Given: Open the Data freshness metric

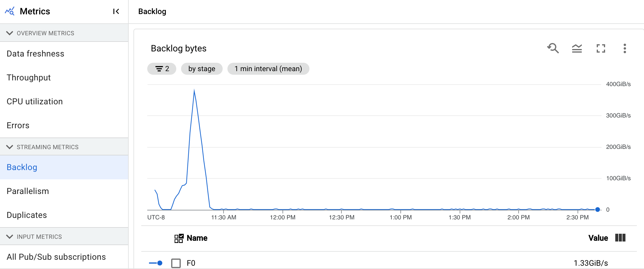Looking at the screenshot, I should click(x=35, y=54).
